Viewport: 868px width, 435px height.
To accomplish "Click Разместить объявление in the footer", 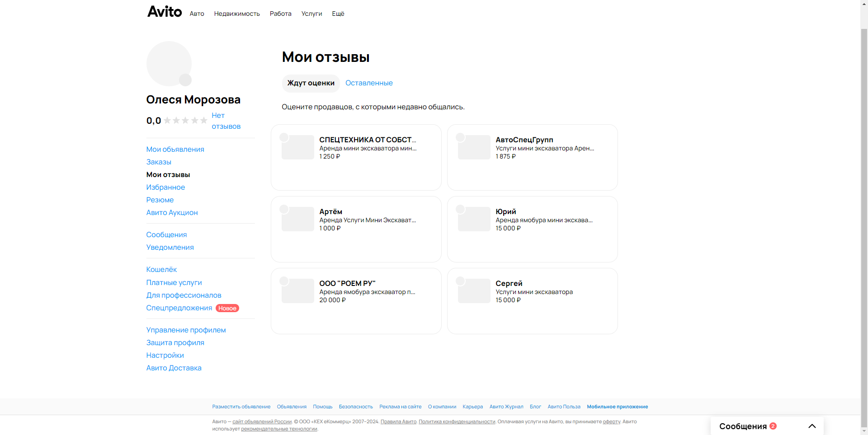I will click(241, 407).
